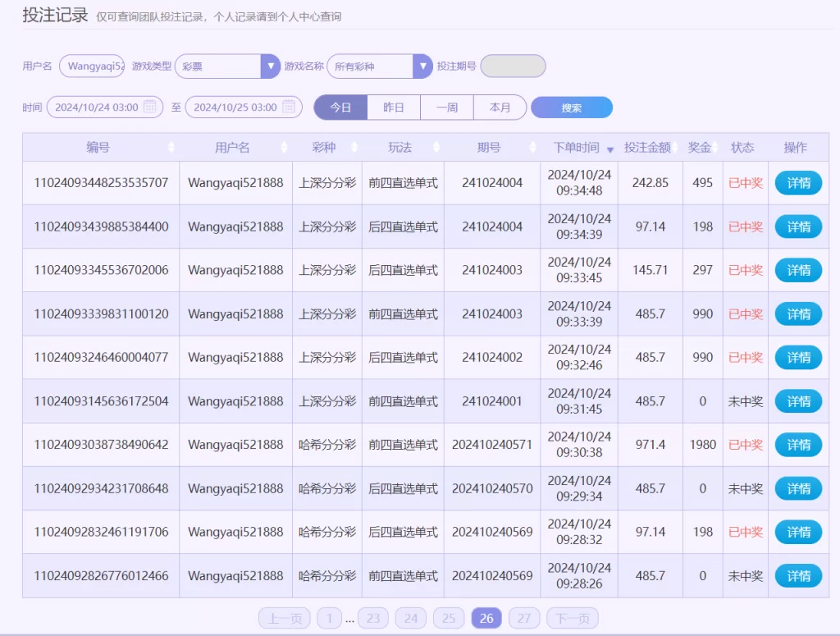The width and height of the screenshot is (840, 636).
Task: Click order number 11024093038738490642
Action: (101, 445)
